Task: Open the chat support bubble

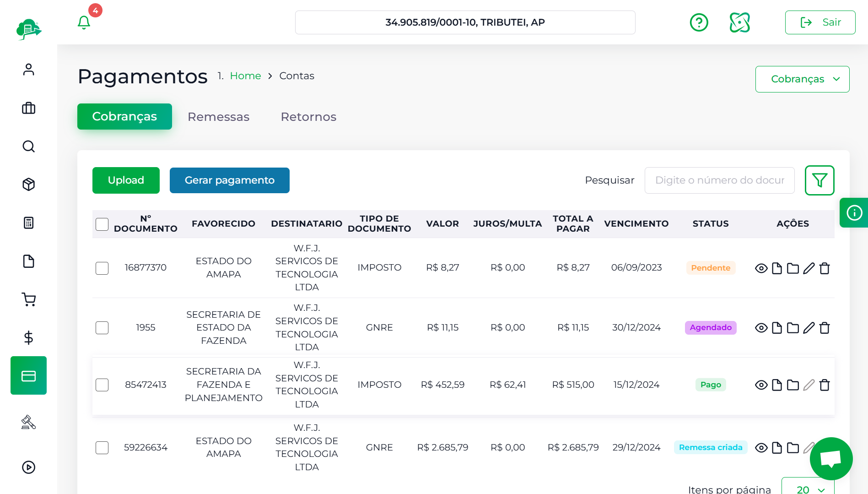Action: point(830,458)
